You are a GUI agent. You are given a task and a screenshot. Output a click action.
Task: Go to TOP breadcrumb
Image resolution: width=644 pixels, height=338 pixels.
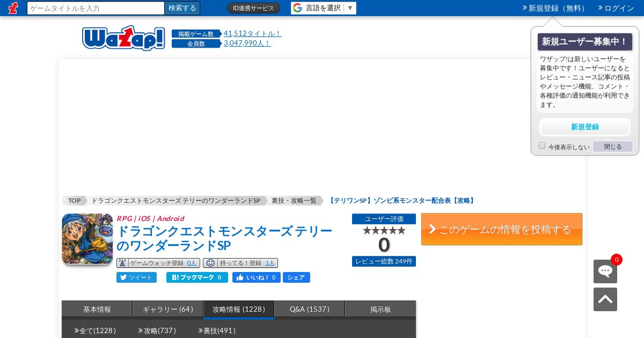74,201
